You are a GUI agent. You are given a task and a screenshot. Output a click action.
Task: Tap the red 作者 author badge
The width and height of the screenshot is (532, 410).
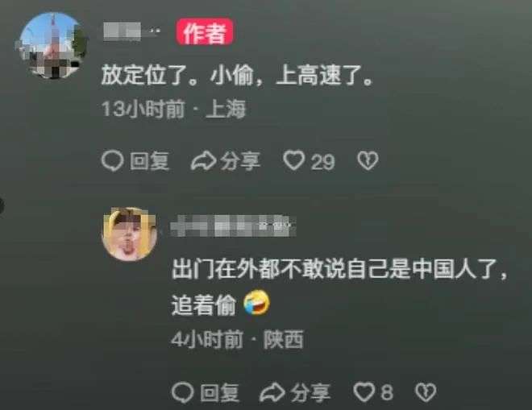pyautogui.click(x=204, y=32)
